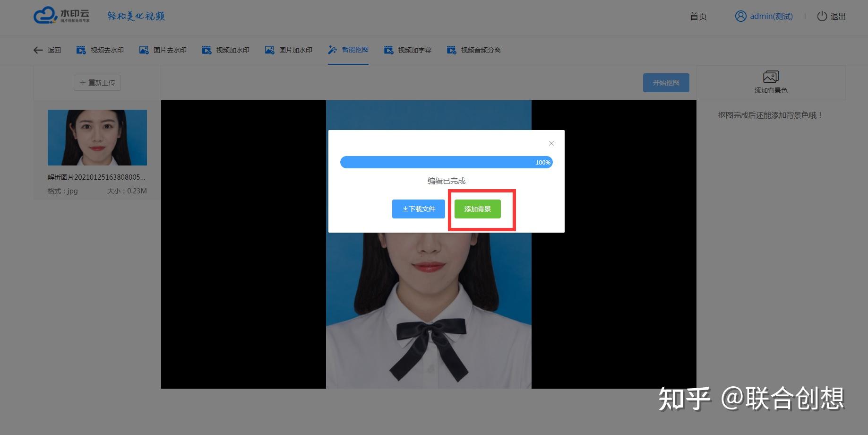Click the file name 解析图片20210125163808005...

[97, 177]
